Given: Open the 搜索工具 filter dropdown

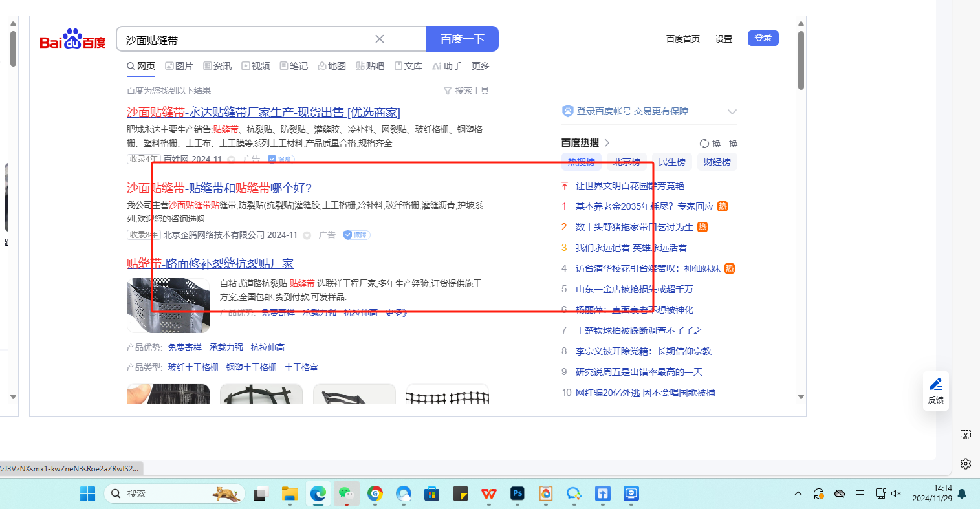Looking at the screenshot, I should (466, 91).
